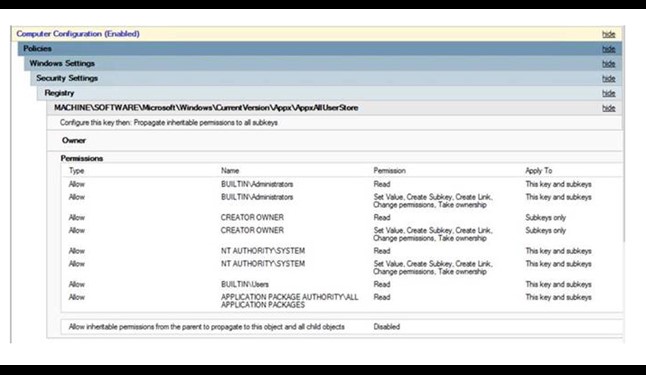Select the BUILTIN\Users name cell
The width and height of the screenshot is (646, 375).
(245, 284)
